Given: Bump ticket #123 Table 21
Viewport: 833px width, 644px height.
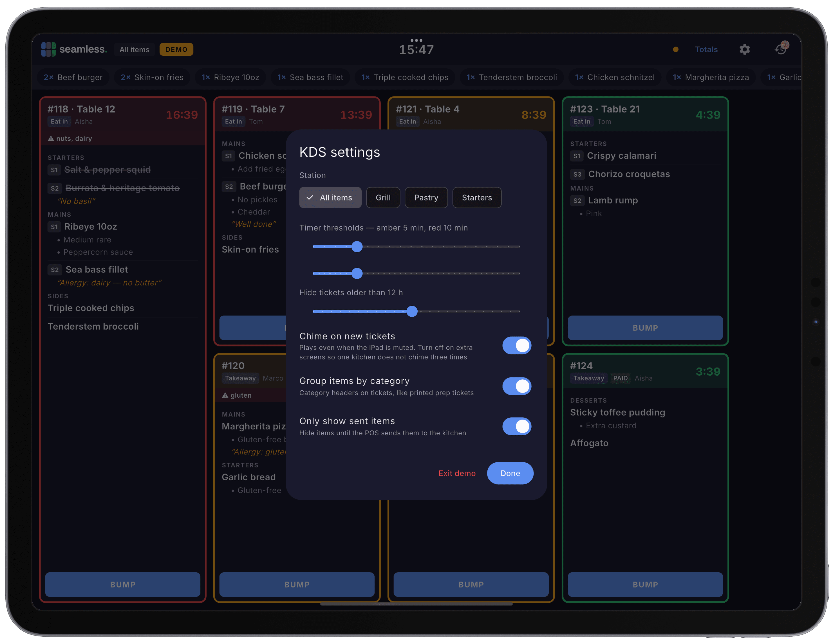Looking at the screenshot, I should 645,328.
